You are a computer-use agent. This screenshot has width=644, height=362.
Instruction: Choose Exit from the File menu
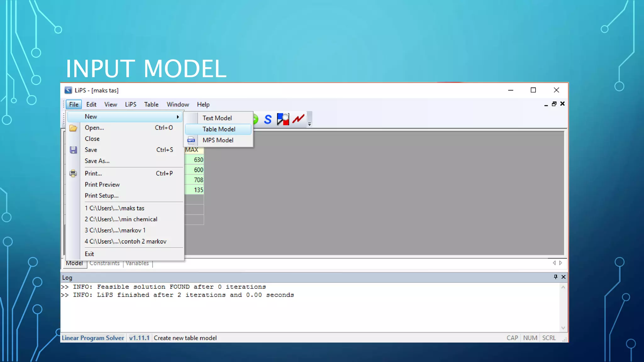point(125,254)
